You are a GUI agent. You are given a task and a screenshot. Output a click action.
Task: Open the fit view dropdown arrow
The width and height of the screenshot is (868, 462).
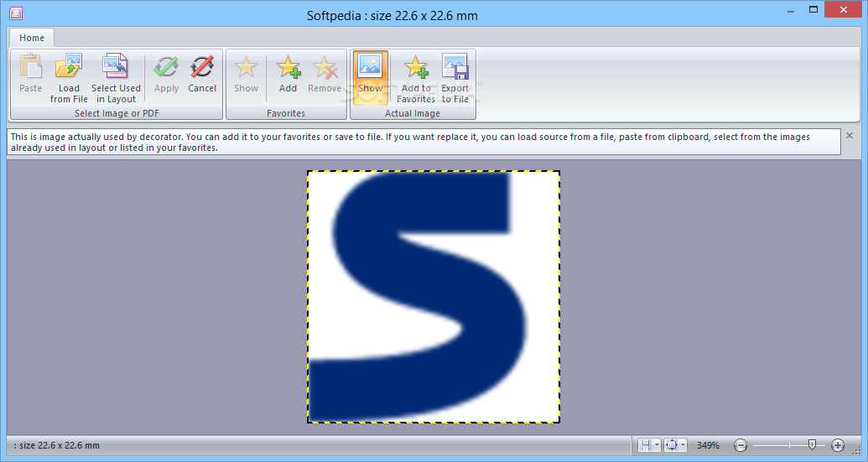(x=683, y=445)
